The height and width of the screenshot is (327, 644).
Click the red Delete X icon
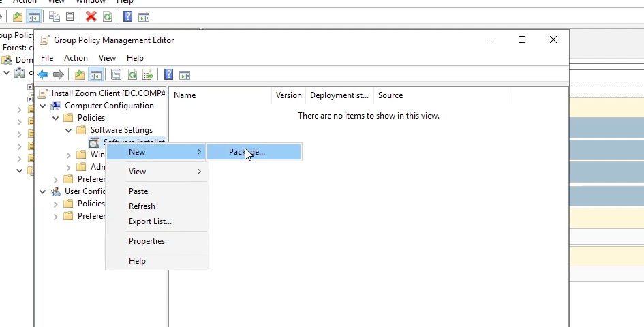pos(91,16)
